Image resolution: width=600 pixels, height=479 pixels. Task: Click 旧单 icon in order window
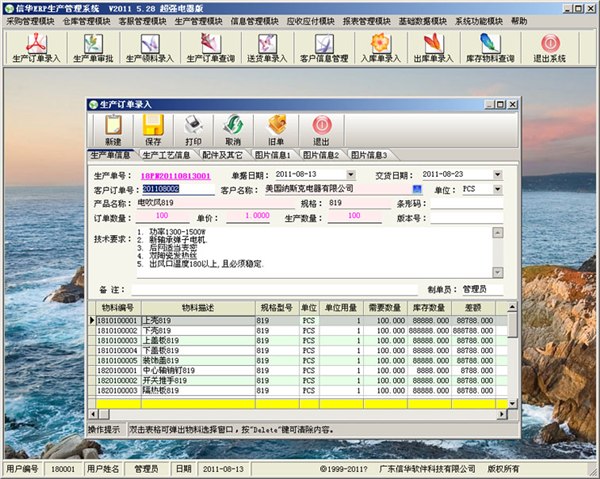[x=276, y=130]
